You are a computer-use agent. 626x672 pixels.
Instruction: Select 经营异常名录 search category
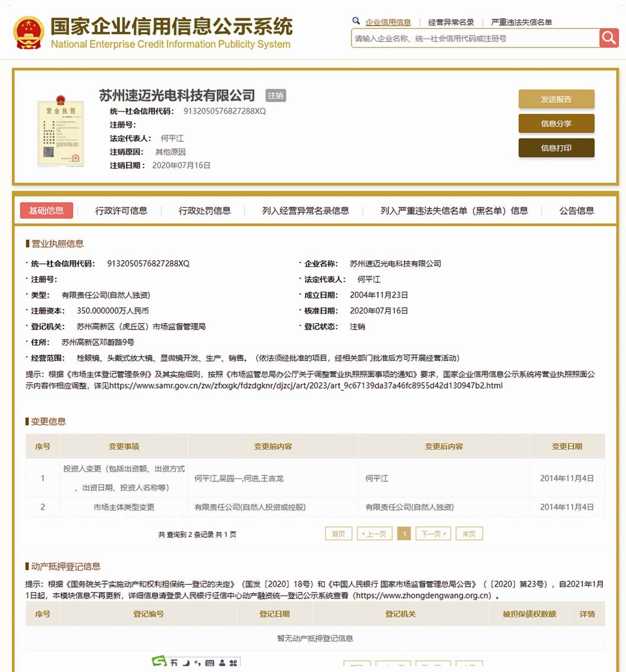pyautogui.click(x=451, y=23)
